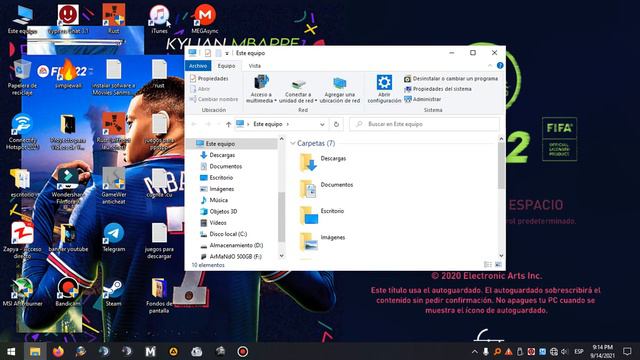Switch to large icons view layout
640x360 pixels.
point(498,264)
